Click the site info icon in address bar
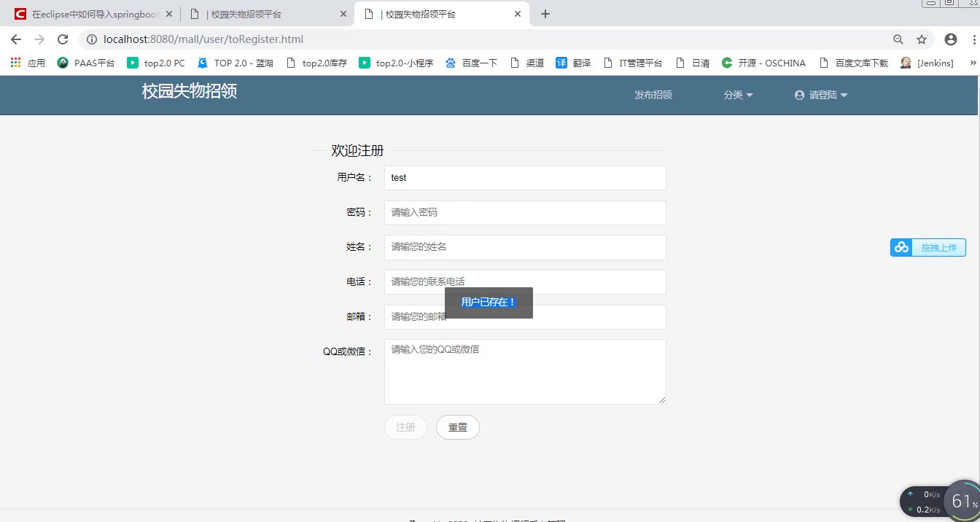This screenshot has height=522, width=980. point(92,39)
